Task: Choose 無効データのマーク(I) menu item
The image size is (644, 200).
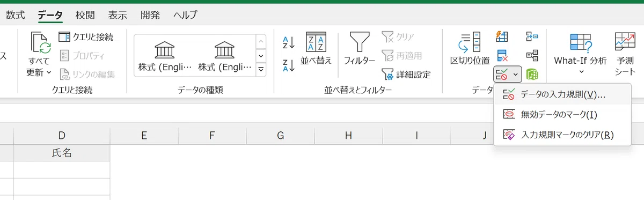Action: tap(562, 114)
